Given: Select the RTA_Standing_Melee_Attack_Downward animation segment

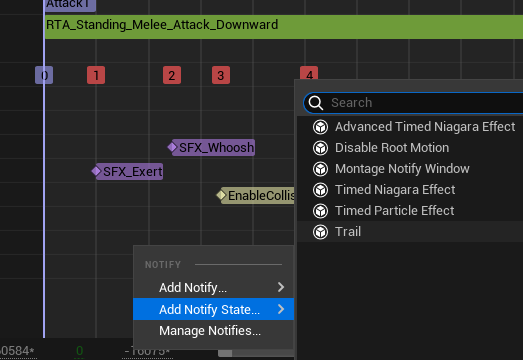Looking at the screenshot, I should pos(284,27).
